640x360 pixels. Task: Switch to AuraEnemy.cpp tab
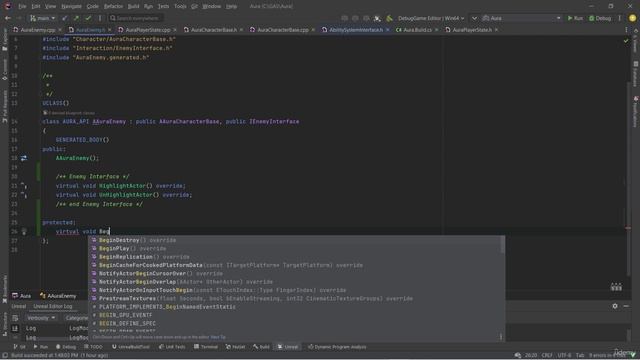(x=38, y=30)
